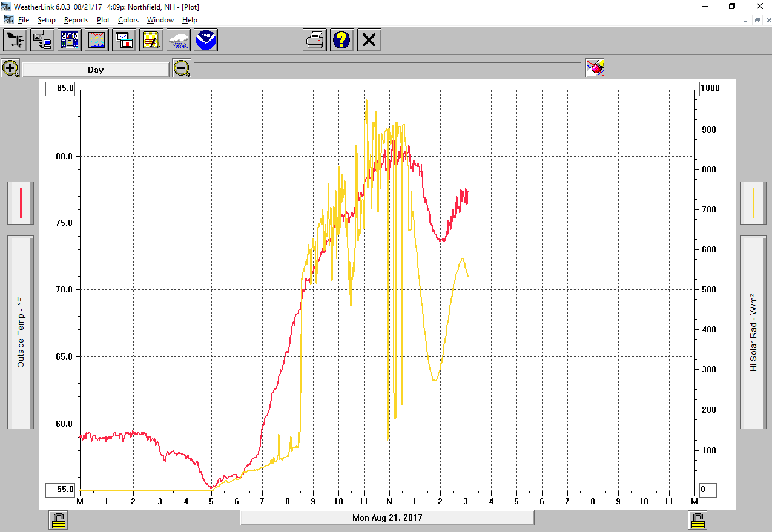
Task: Click the black X toolbar button
Action: pyautogui.click(x=369, y=41)
